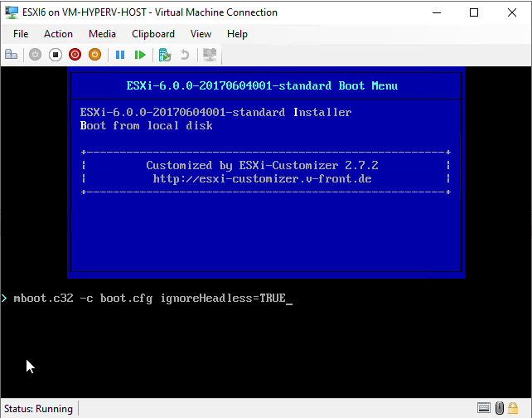Pause the virtual machine
The width and height of the screenshot is (532, 418).
[120, 55]
